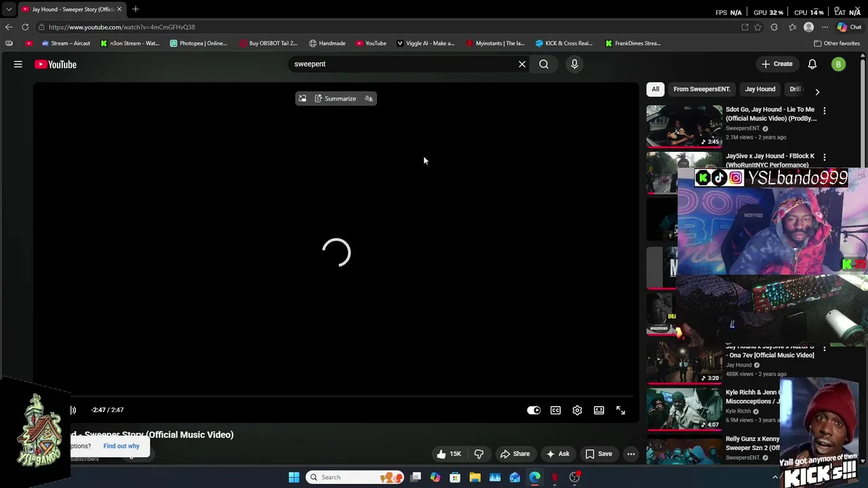The width and height of the screenshot is (868, 488).
Task: Open Copilot Chat in browser
Action: coord(849,27)
